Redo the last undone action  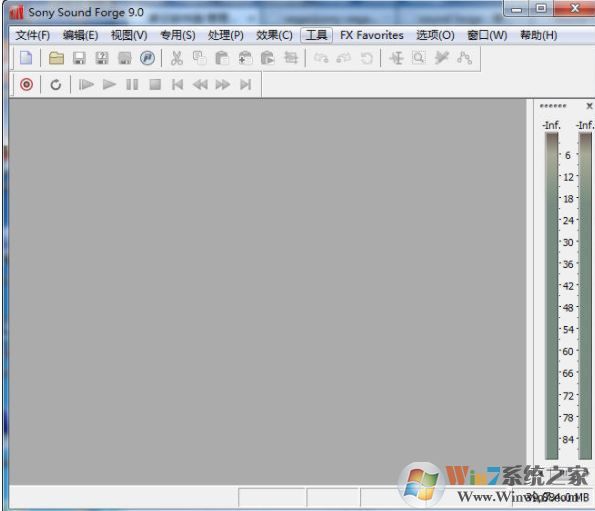[344, 58]
